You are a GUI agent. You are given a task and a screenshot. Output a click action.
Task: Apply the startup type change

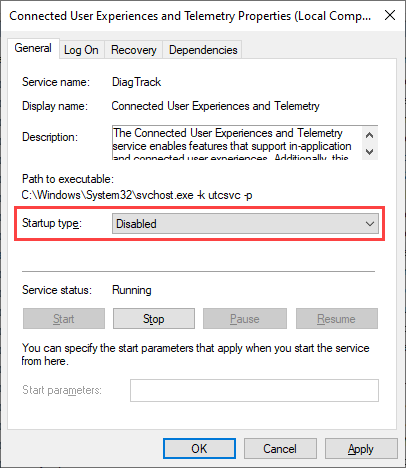coord(361,449)
